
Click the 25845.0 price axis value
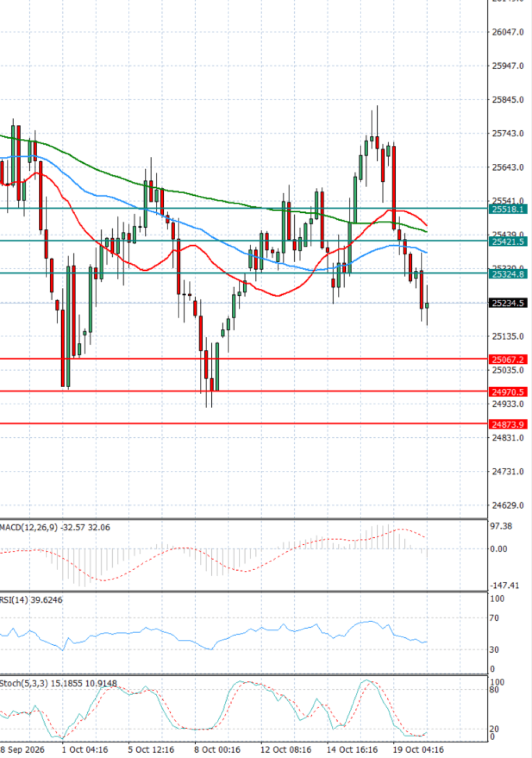[x=508, y=99]
